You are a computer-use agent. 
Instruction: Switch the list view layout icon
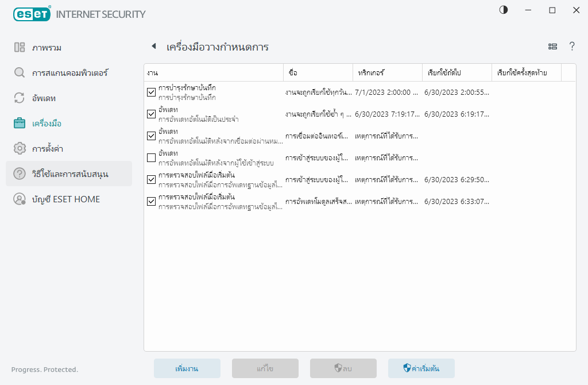pos(552,47)
